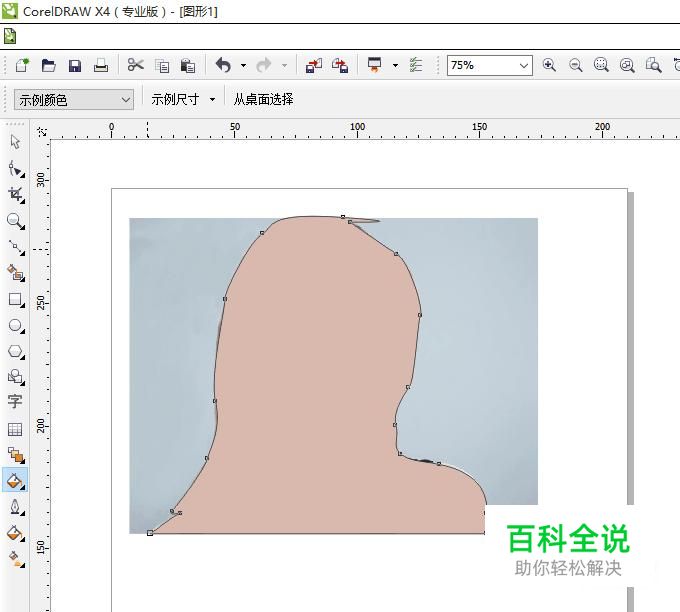This screenshot has width=680, height=612.
Task: Click the Application launcher icon
Action: 374,65
